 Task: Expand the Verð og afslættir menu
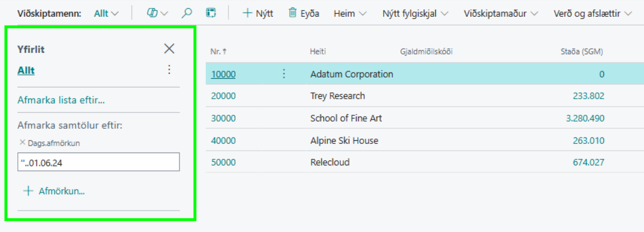pyautogui.click(x=592, y=13)
